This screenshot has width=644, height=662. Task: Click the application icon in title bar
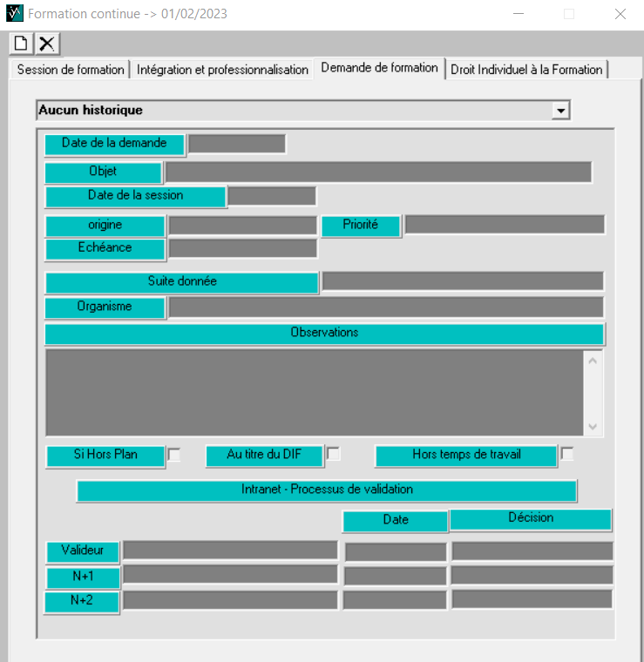point(15,14)
